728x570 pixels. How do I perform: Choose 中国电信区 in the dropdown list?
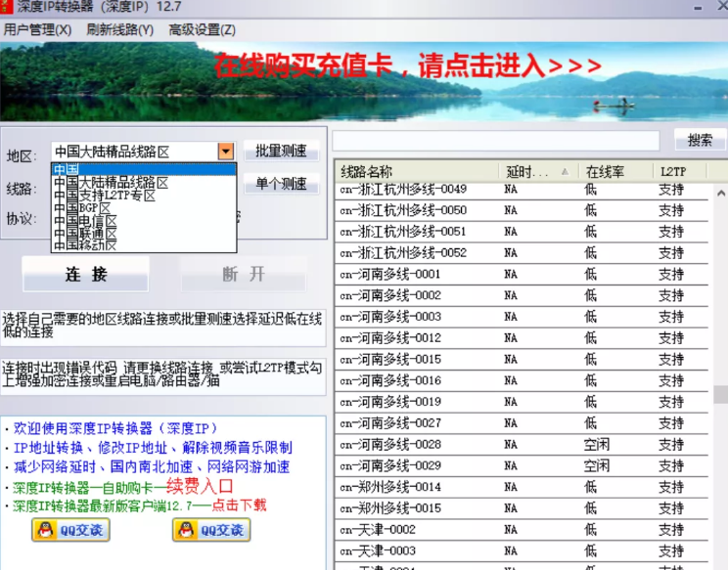pos(85,221)
